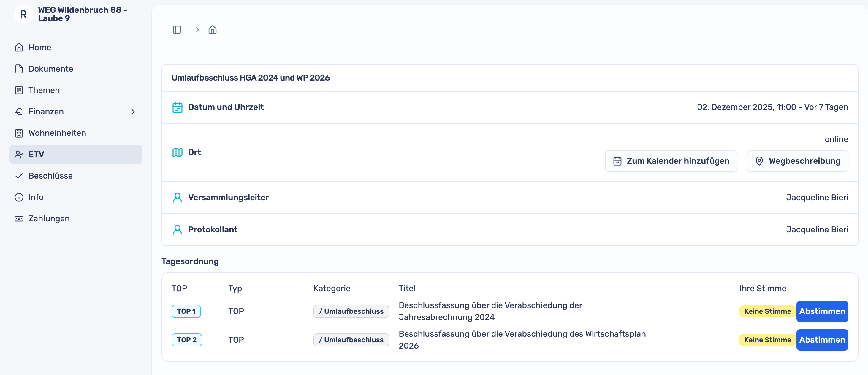Viewport: 868px width, 375px height.
Task: Click Umlaufbeschluss category tag of TOP 2
Action: coord(351,340)
